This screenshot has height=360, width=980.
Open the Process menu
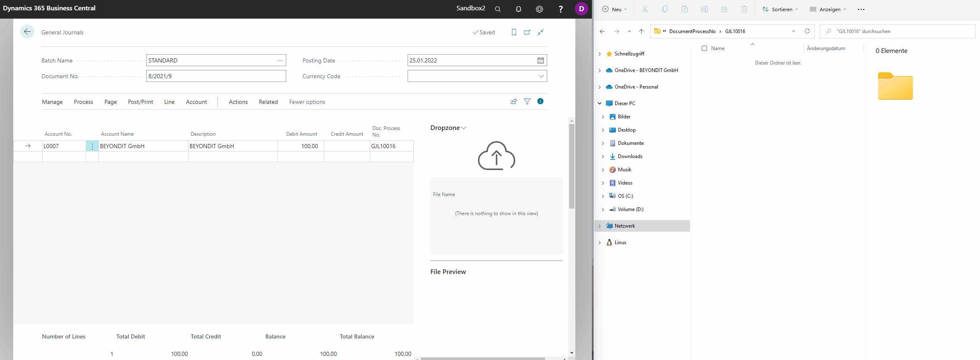pyautogui.click(x=83, y=102)
